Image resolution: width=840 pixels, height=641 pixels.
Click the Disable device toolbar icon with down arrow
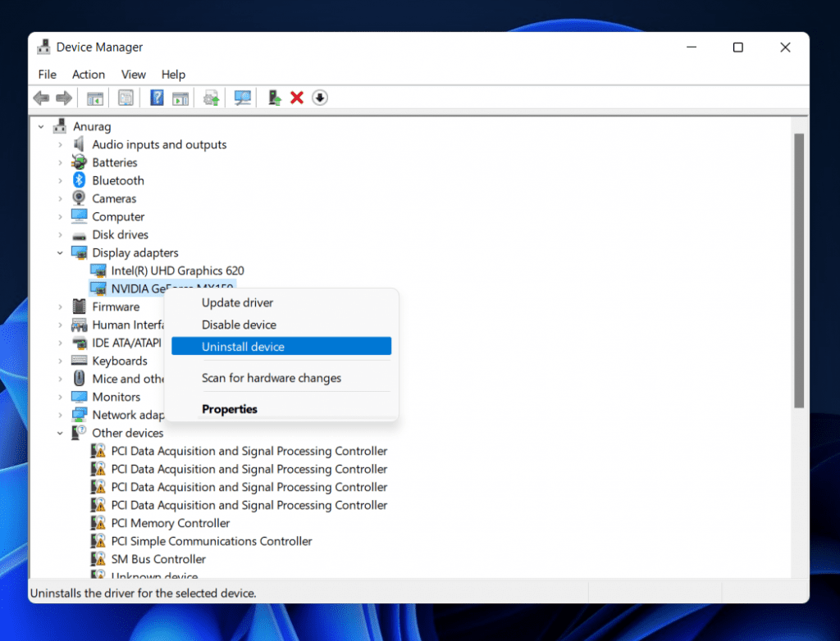(x=320, y=98)
